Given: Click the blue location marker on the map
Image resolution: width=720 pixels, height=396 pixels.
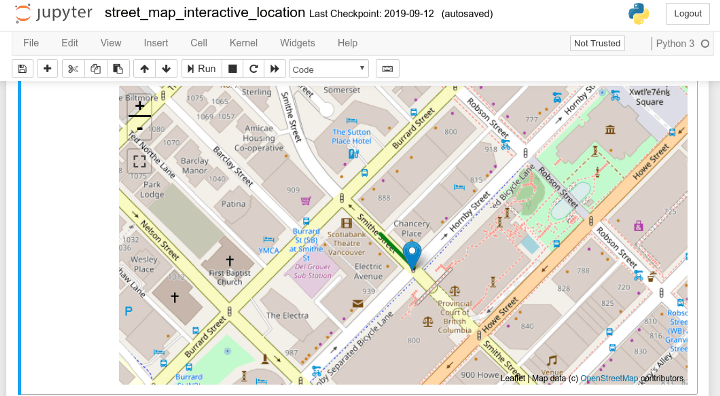Looking at the screenshot, I should coord(412,256).
